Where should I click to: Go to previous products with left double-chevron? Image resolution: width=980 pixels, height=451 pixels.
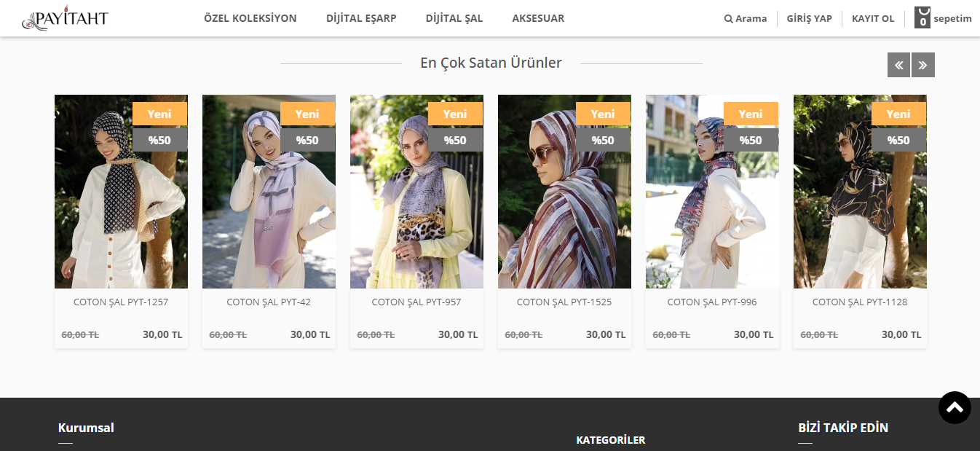(898, 65)
